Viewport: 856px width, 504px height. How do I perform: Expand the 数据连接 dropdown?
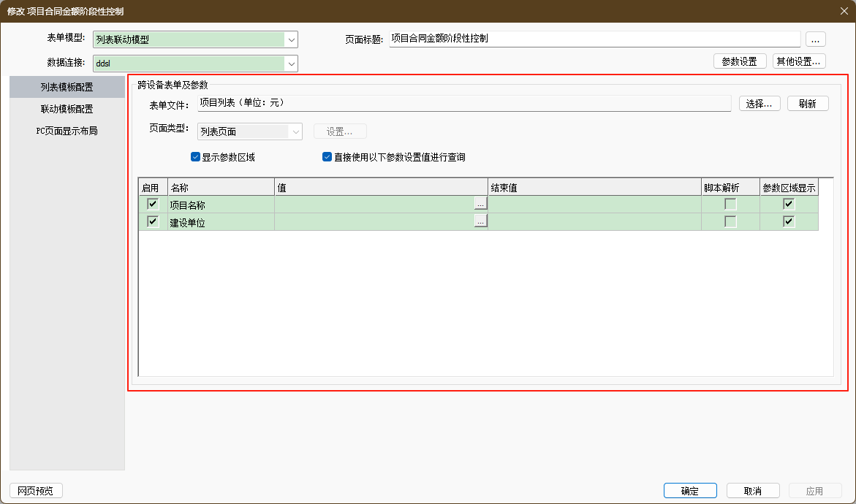(x=292, y=64)
